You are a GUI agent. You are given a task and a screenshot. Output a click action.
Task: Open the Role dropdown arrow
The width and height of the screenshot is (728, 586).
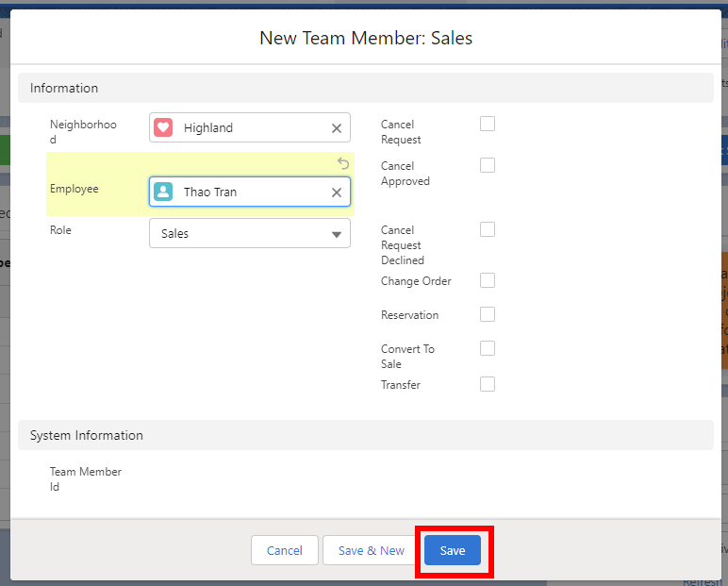(337, 234)
